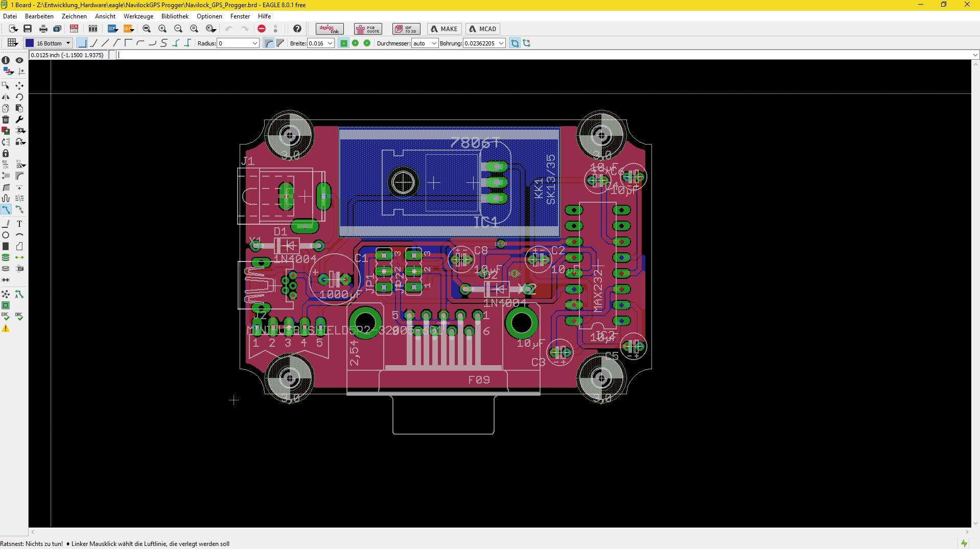Click the MCAD button

[x=483, y=29]
